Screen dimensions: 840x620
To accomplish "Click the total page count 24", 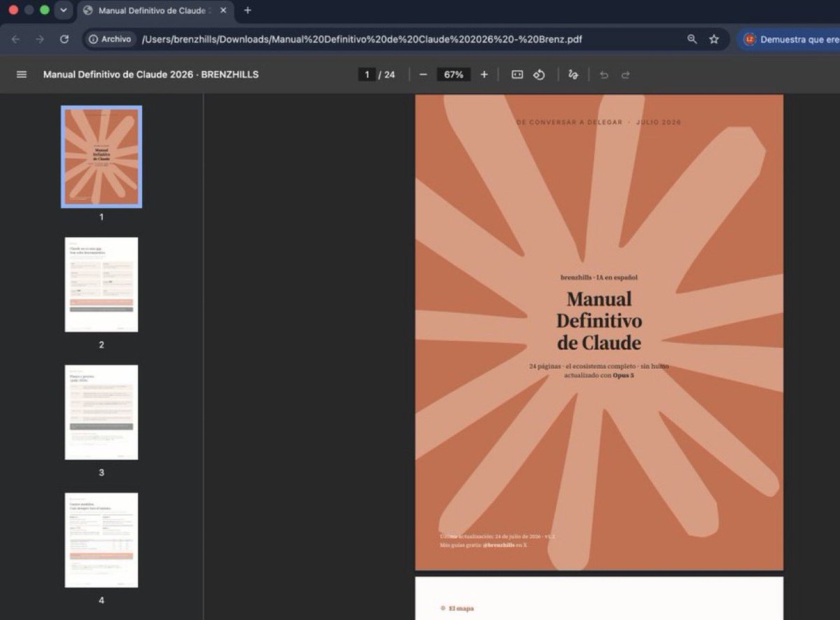I will (x=390, y=74).
